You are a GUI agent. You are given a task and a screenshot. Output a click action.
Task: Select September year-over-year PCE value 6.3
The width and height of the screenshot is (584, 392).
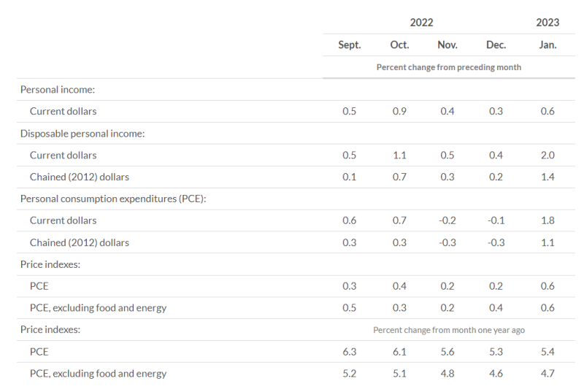click(350, 352)
